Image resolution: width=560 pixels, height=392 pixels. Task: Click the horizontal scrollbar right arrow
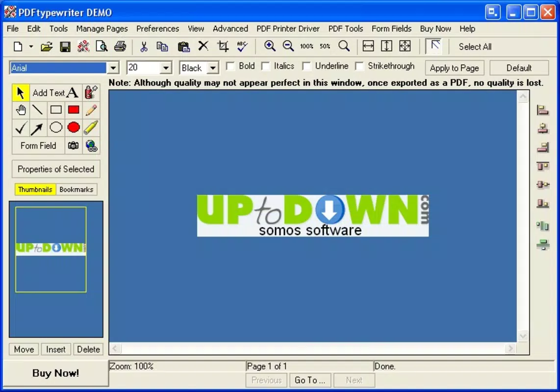(x=510, y=348)
